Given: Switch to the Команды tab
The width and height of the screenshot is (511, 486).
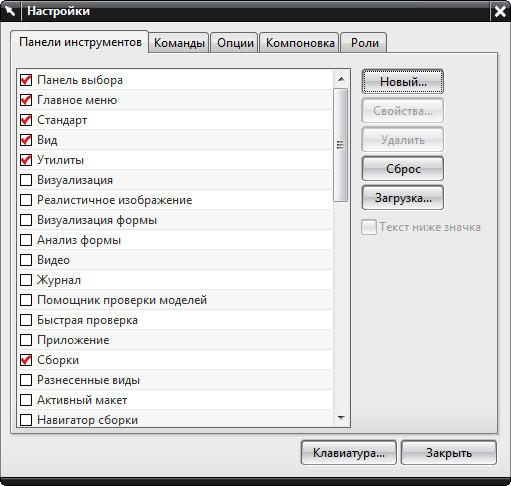Looking at the screenshot, I should pyautogui.click(x=179, y=43).
